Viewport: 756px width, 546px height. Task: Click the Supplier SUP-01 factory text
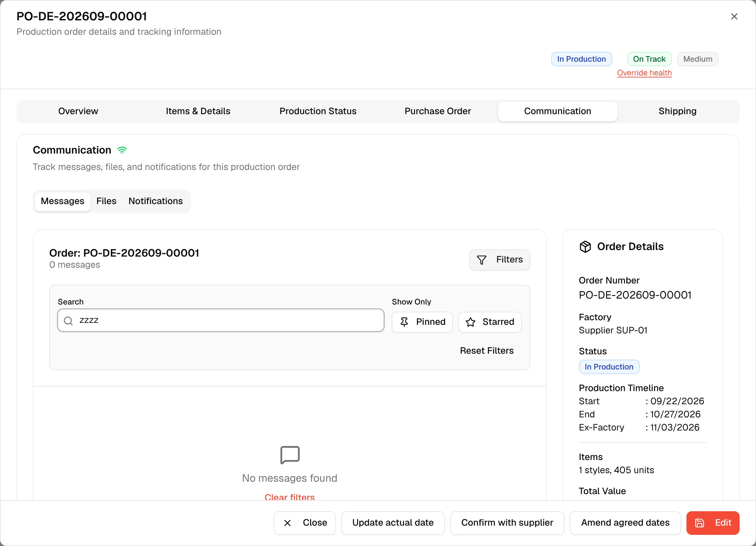[x=613, y=331]
